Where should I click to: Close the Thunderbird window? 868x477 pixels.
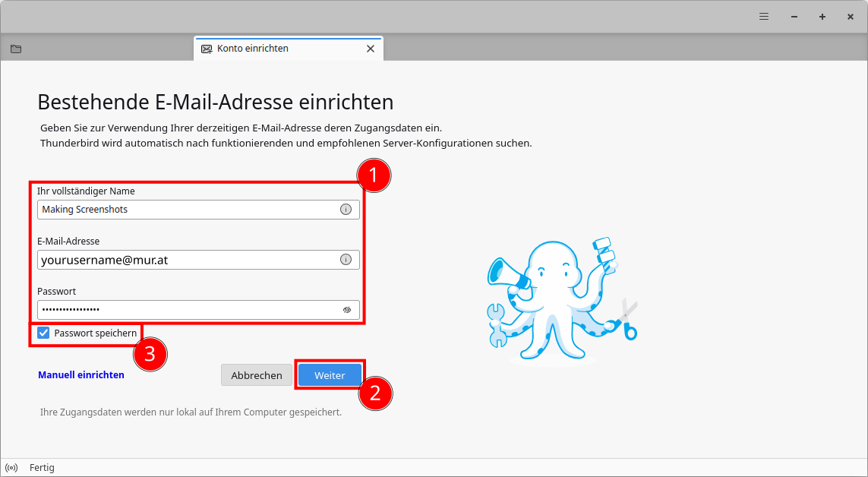[850, 17]
